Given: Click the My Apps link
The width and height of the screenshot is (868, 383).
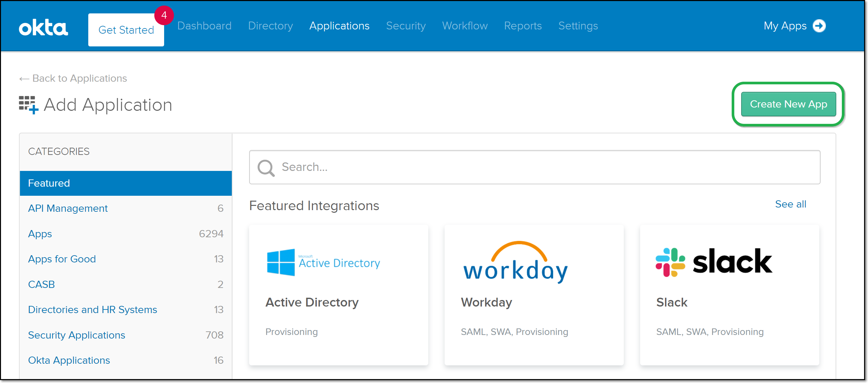Looking at the screenshot, I should click(x=785, y=26).
